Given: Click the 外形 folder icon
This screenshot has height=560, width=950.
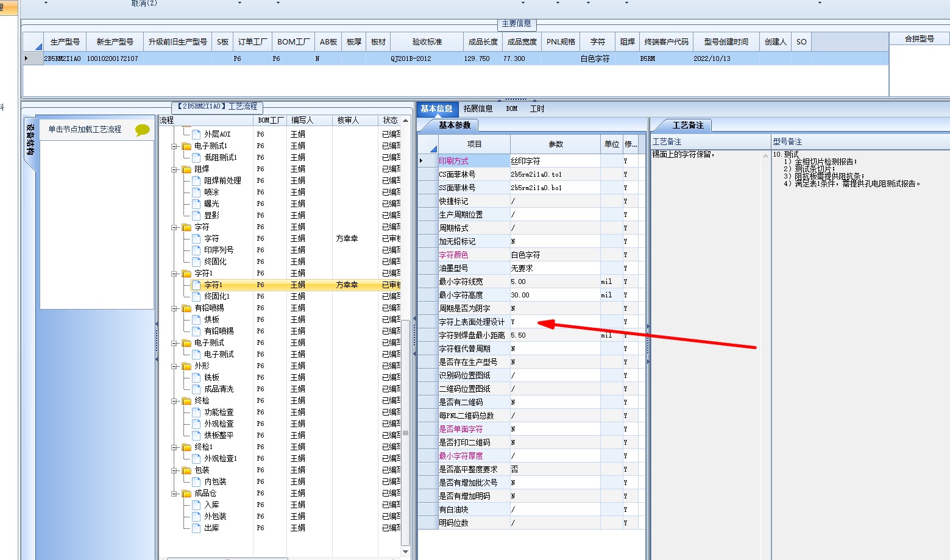Looking at the screenshot, I should point(187,366).
